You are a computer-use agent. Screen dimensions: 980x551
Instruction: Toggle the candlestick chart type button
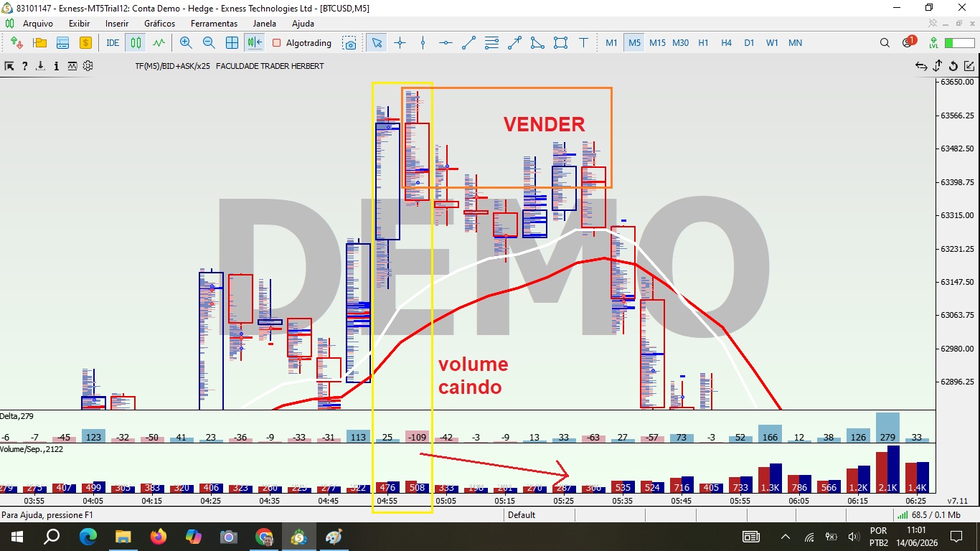coord(136,43)
